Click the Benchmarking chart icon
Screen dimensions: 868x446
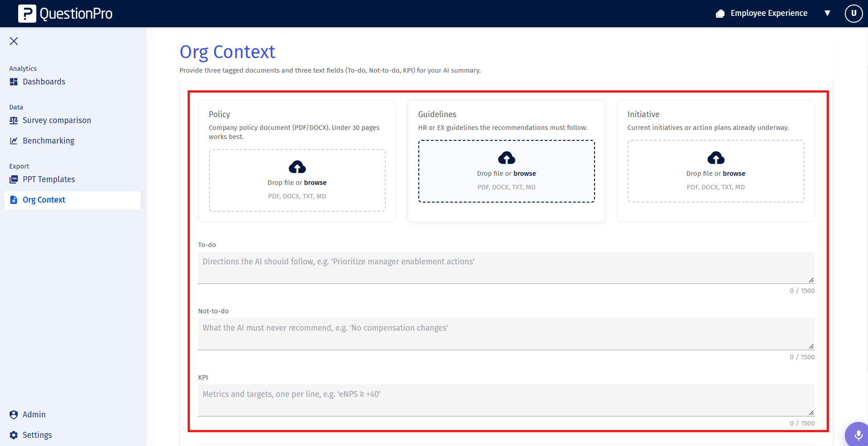point(14,141)
